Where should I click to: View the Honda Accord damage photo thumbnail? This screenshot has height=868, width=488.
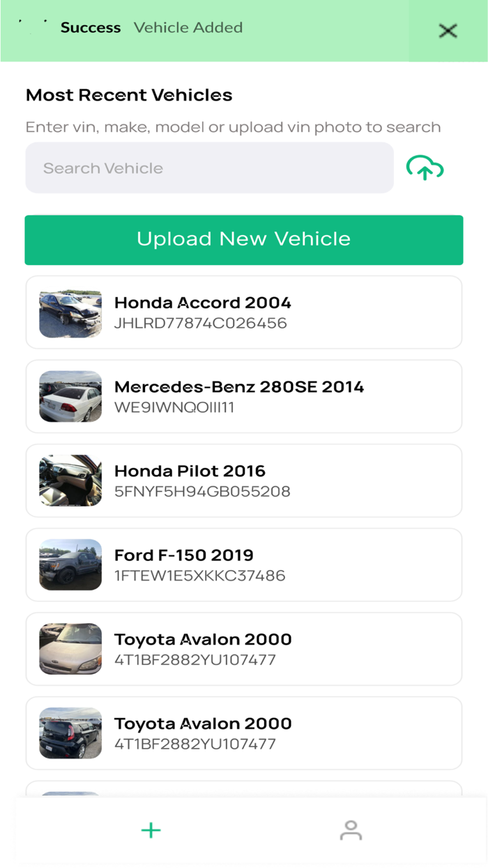click(70, 311)
